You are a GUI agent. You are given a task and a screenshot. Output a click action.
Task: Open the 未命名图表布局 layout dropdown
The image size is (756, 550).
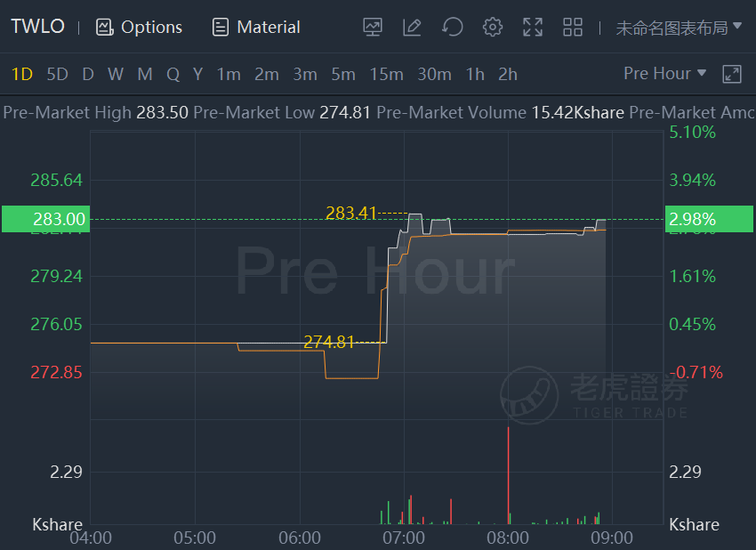(679, 28)
